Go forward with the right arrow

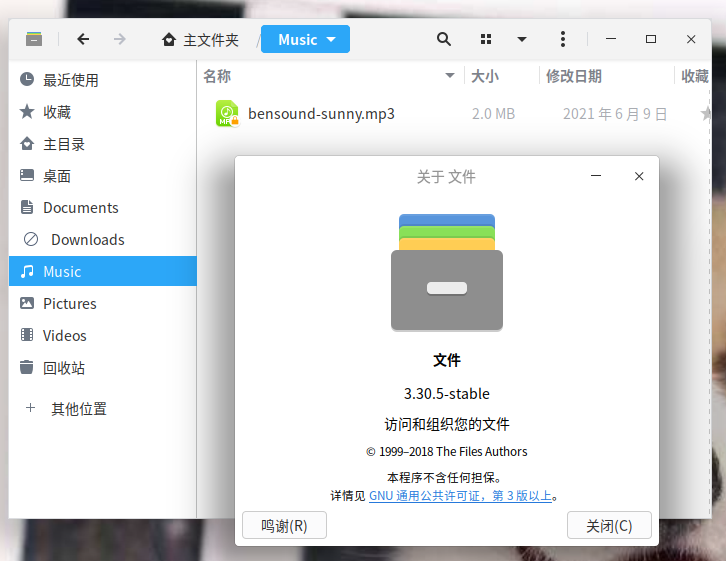click(x=119, y=39)
